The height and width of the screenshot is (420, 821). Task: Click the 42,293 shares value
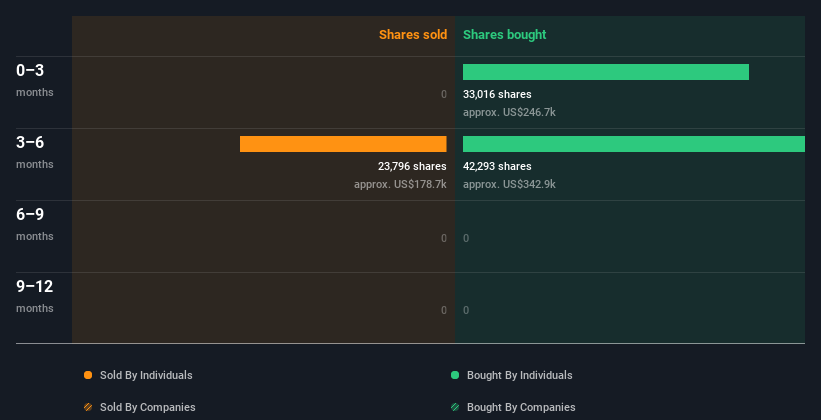tap(497, 166)
